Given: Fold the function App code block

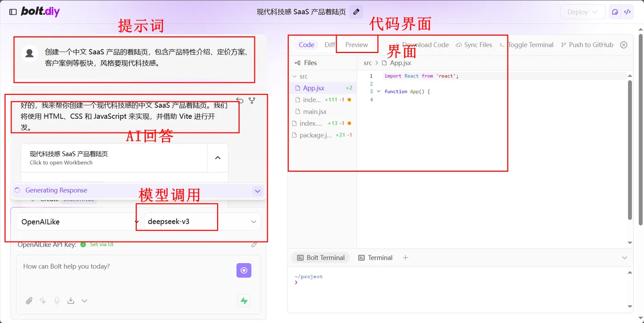Looking at the screenshot, I should pos(379,91).
